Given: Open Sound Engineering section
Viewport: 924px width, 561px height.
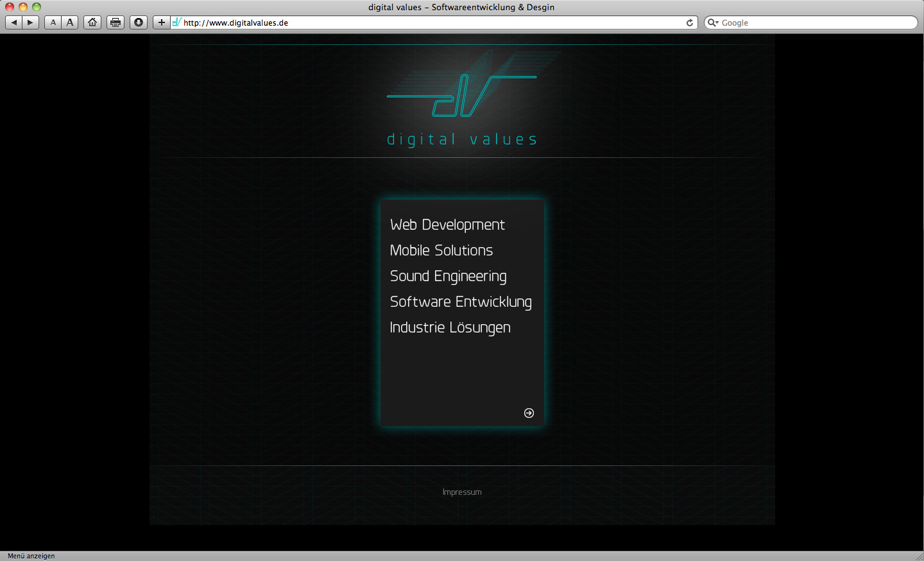Looking at the screenshot, I should [449, 277].
